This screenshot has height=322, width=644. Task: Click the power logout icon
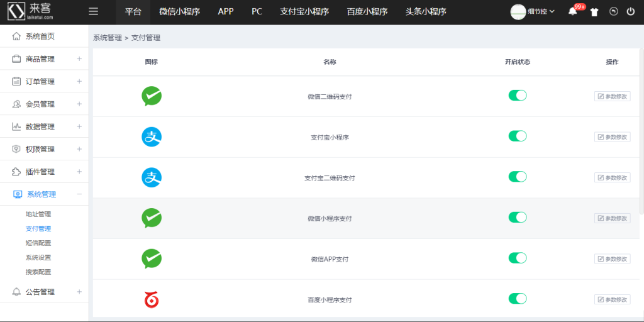[x=631, y=11]
